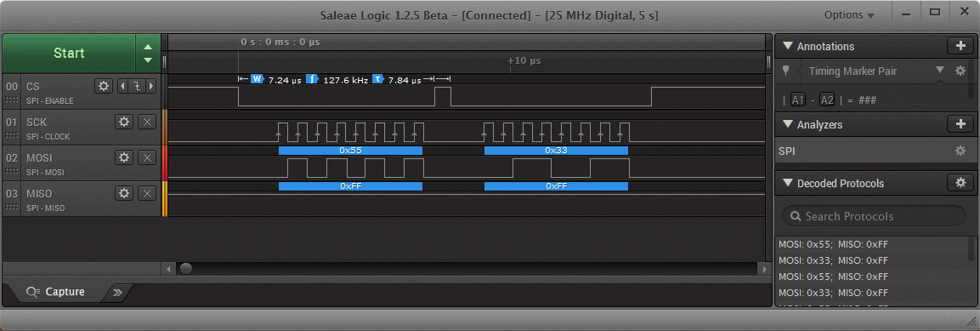980x331 pixels.
Task: Open SCK channel settings gear
Action: 124,122
